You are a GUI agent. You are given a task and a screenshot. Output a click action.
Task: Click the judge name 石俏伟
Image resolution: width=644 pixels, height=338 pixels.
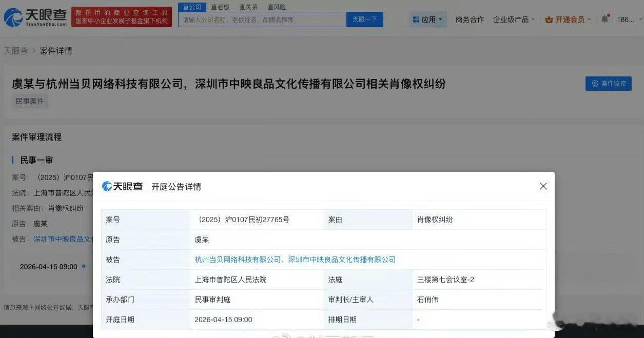pyautogui.click(x=428, y=300)
